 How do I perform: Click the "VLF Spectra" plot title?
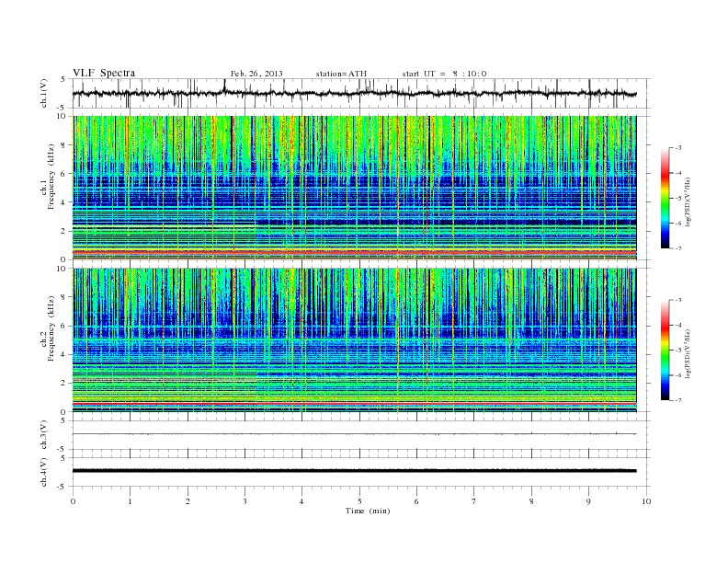point(104,73)
